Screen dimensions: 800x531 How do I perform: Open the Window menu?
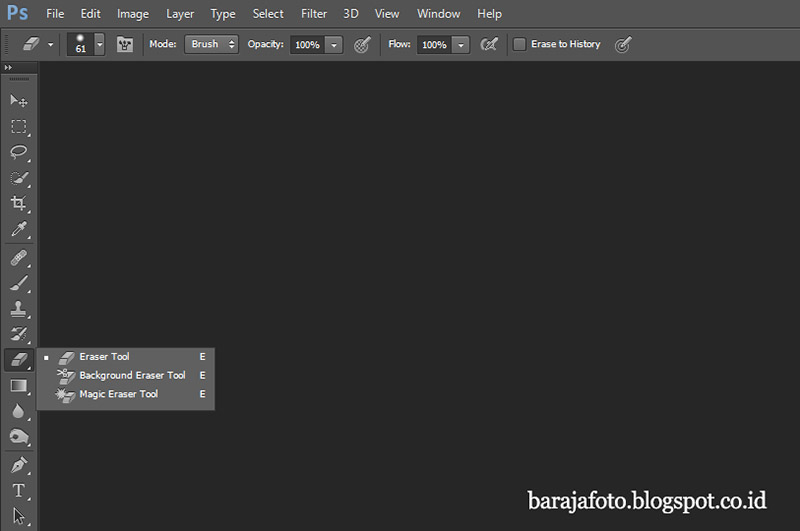coord(438,14)
